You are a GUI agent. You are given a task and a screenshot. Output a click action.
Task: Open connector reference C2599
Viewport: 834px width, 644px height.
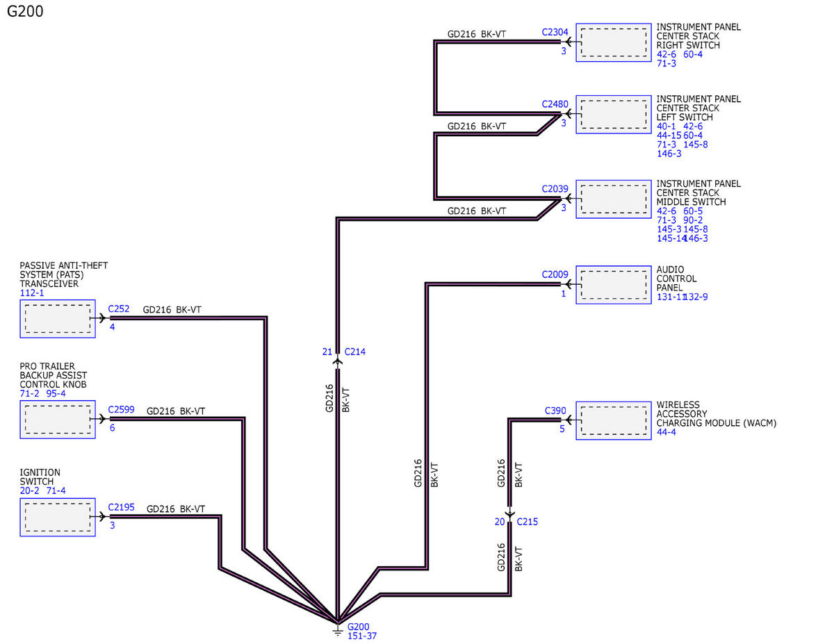122,410
